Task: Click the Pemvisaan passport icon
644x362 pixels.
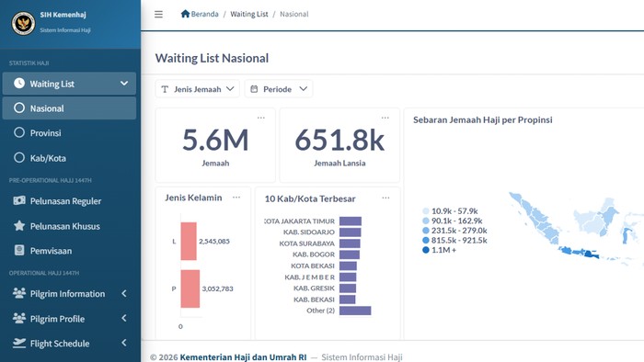Action: click(19, 250)
